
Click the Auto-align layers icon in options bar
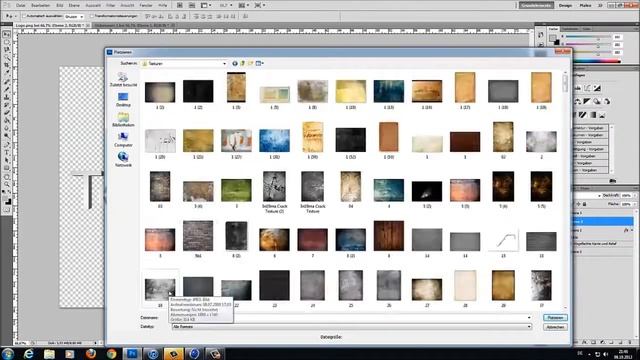tap(245, 16)
